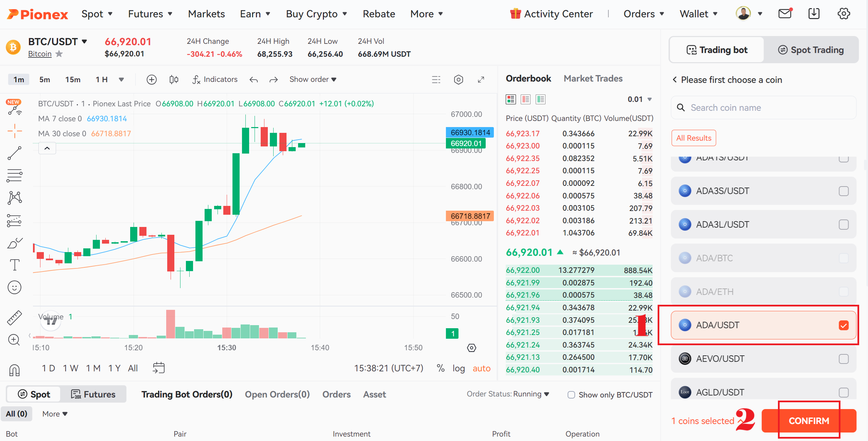
Task: Collapse the indicator legend chevron
Action: click(47, 148)
